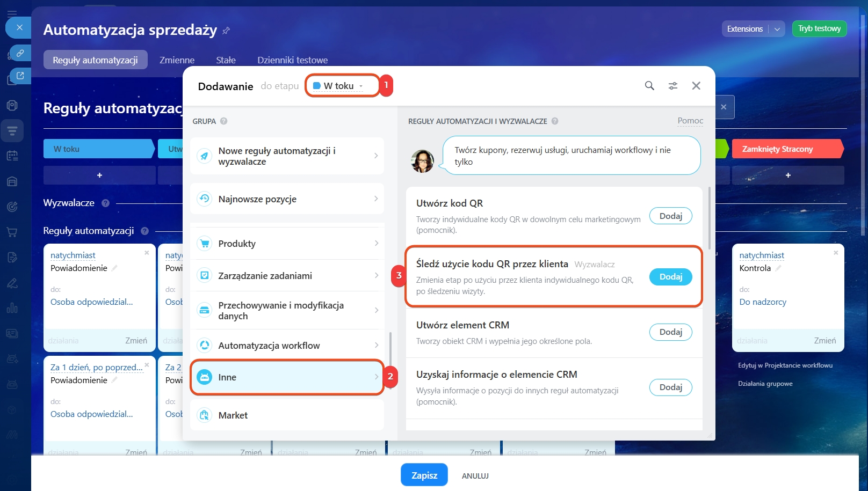This screenshot has width=868, height=491.
Task: Click help icon beside Reguły automatyzacji heading
Action: pyautogui.click(x=144, y=231)
